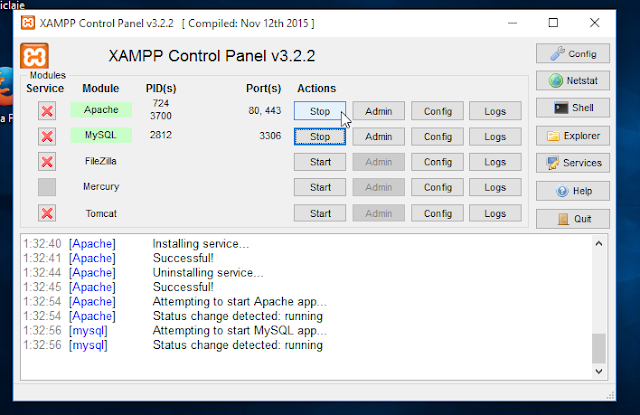
Task: Open the Firefox desktop shortcut icon
Action: coord(6,88)
